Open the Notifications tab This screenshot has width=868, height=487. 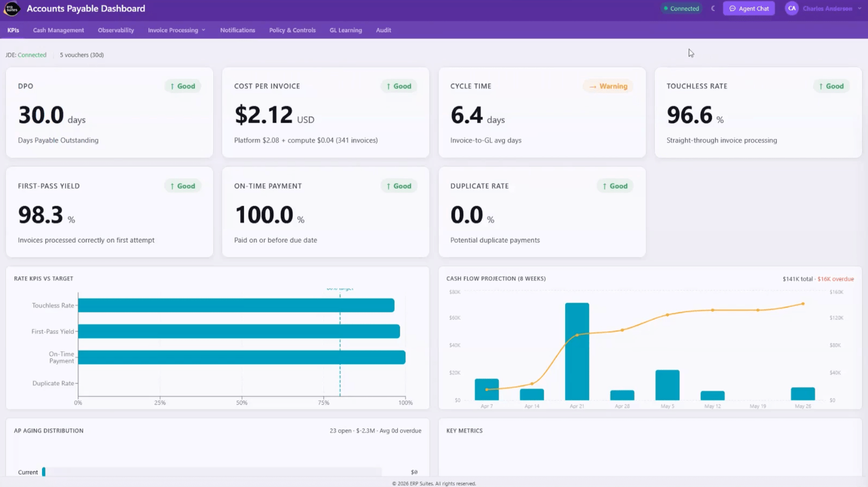click(237, 30)
